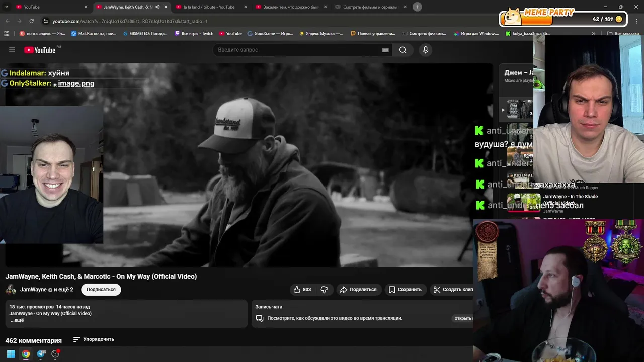This screenshot has height=362, width=644.
Task: Click the chat replay message icon
Action: [x=260, y=318]
